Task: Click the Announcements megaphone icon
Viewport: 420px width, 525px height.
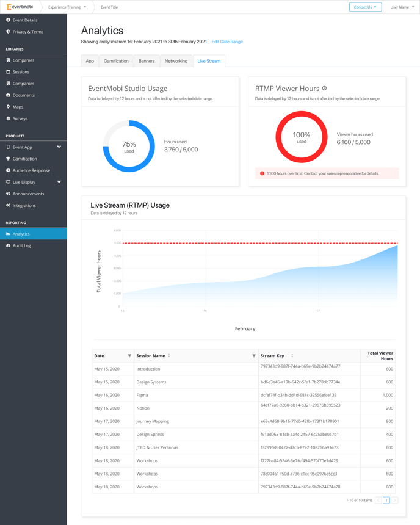Action: (8, 194)
